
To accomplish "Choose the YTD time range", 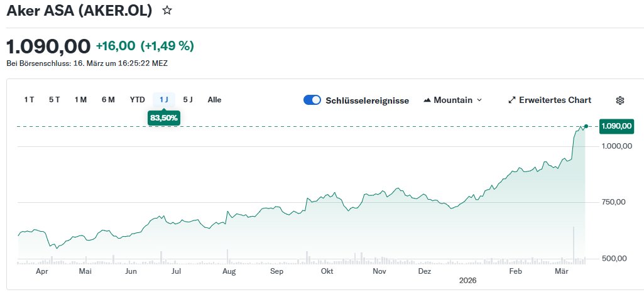I will (137, 100).
